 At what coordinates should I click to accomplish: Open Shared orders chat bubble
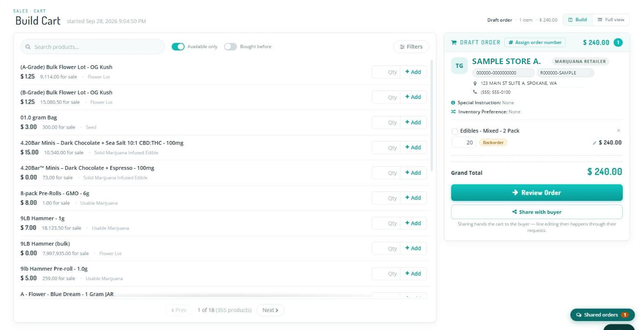click(x=602, y=315)
